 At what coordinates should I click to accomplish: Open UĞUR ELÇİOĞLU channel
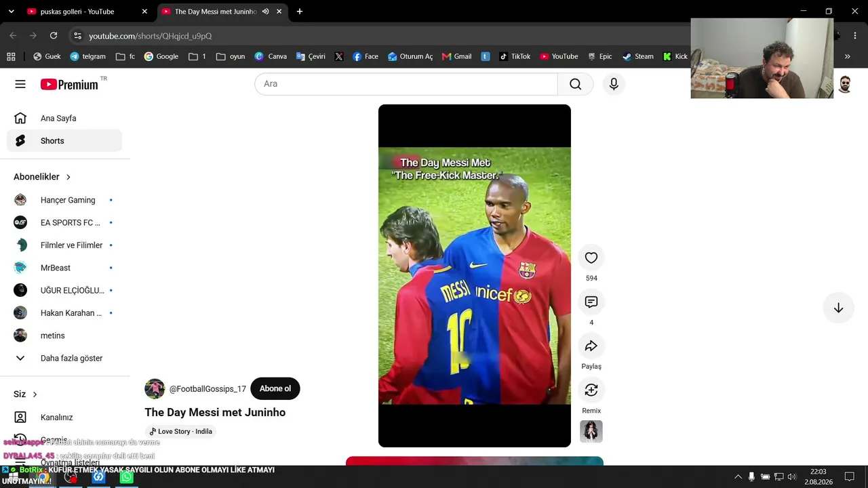pyautogui.click(x=64, y=290)
